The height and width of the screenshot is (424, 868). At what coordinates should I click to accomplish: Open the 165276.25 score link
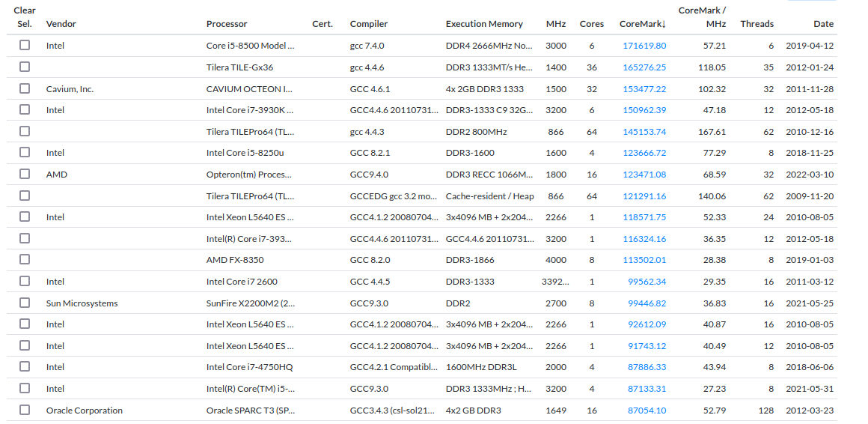(x=644, y=67)
